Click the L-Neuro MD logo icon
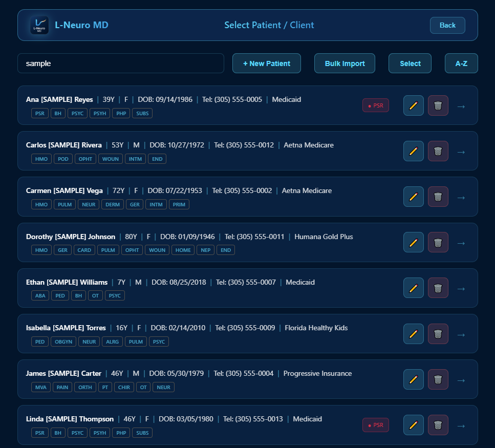The image size is (495, 448). click(x=39, y=25)
